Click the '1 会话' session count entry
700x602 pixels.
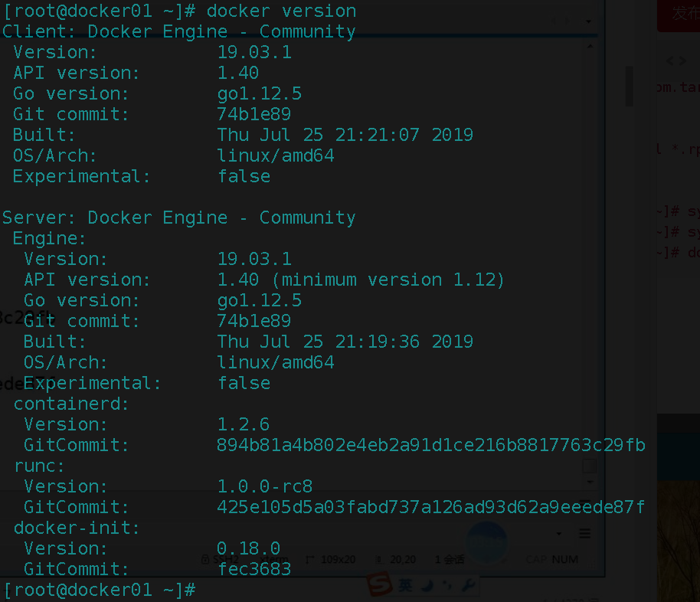[450, 560]
